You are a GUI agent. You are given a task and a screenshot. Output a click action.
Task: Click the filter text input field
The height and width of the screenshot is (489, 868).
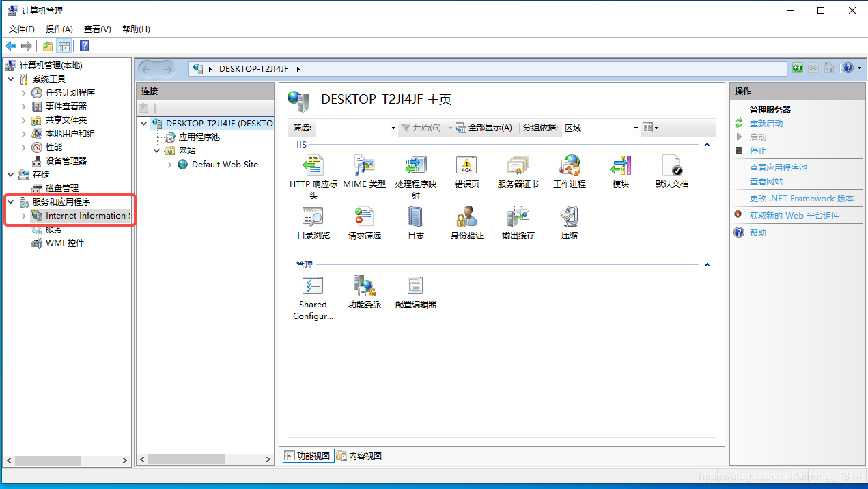coord(352,128)
